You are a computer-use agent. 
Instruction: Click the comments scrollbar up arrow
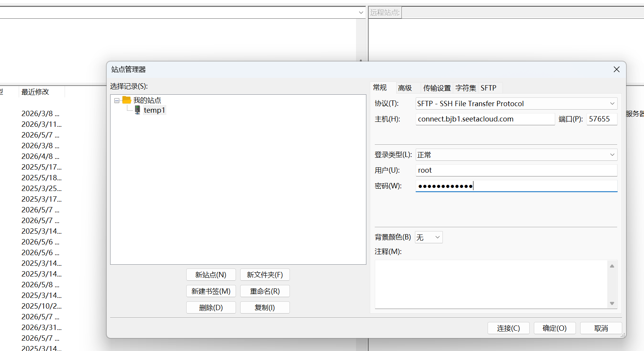click(612, 266)
